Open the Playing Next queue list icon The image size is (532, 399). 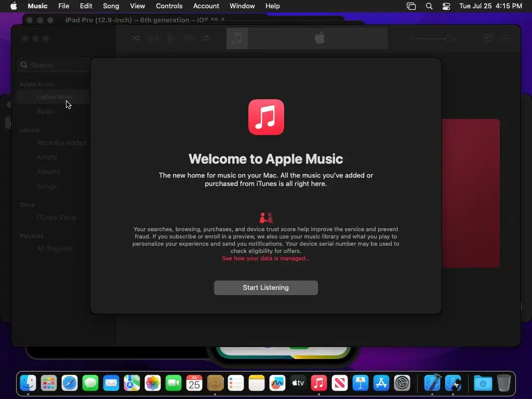point(505,38)
